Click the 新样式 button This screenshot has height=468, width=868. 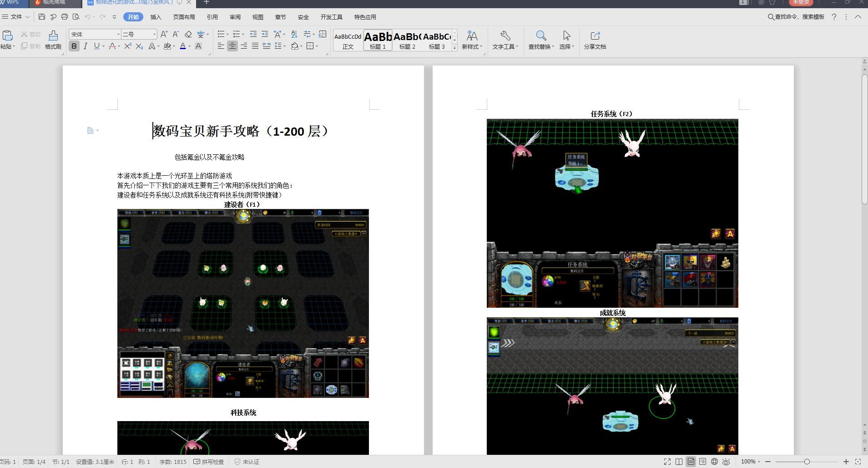(472, 40)
